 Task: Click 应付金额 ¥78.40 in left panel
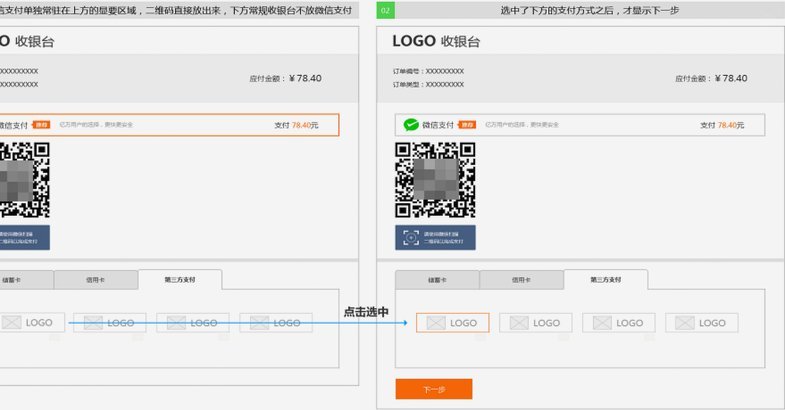coord(285,78)
